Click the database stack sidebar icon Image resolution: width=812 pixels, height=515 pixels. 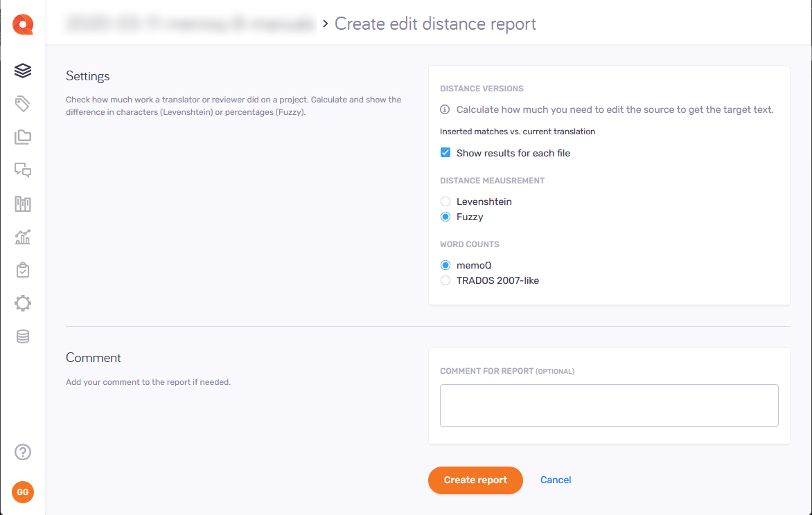click(23, 336)
